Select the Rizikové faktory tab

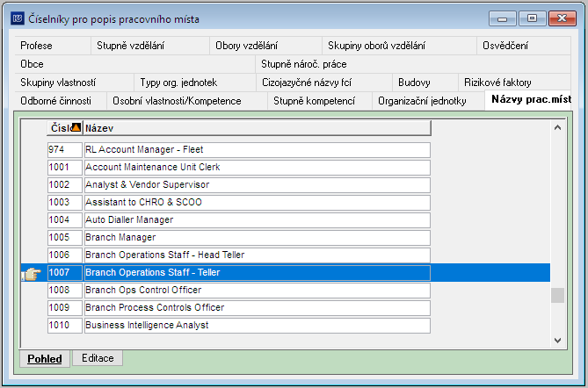(x=514, y=83)
